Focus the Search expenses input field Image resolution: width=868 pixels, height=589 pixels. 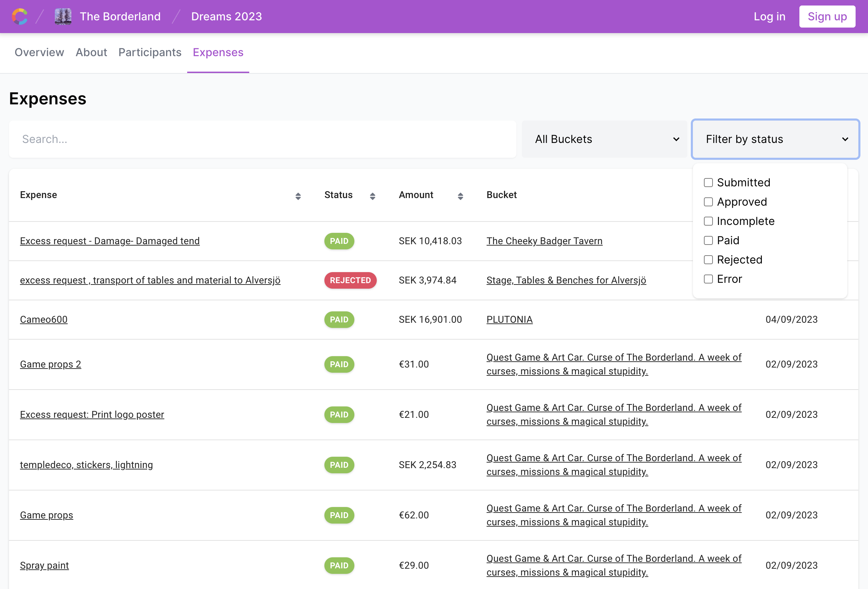[x=262, y=139]
